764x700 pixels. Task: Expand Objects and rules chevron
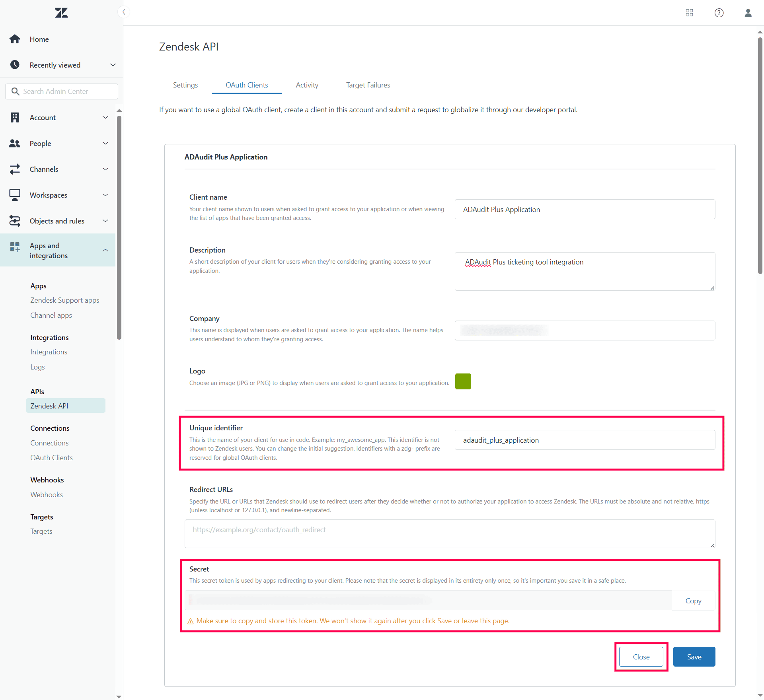105,221
